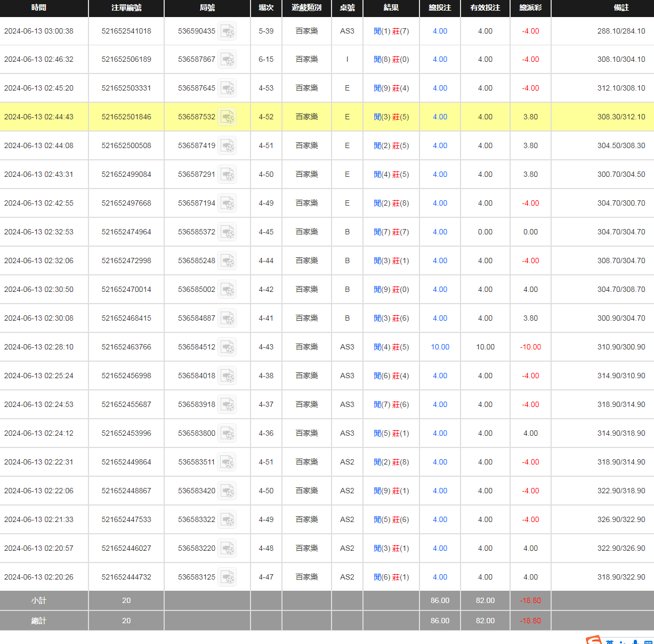Open video icon next to 536583125
The width and height of the screenshot is (654, 644).
228,577
